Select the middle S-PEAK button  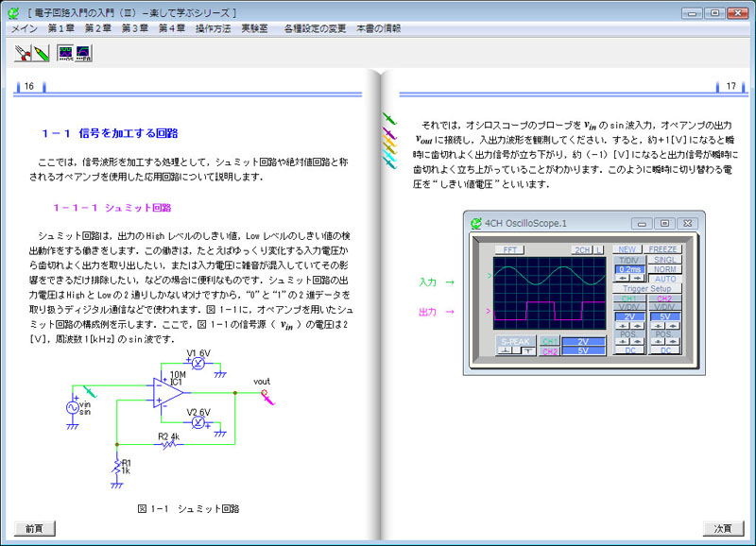(517, 350)
